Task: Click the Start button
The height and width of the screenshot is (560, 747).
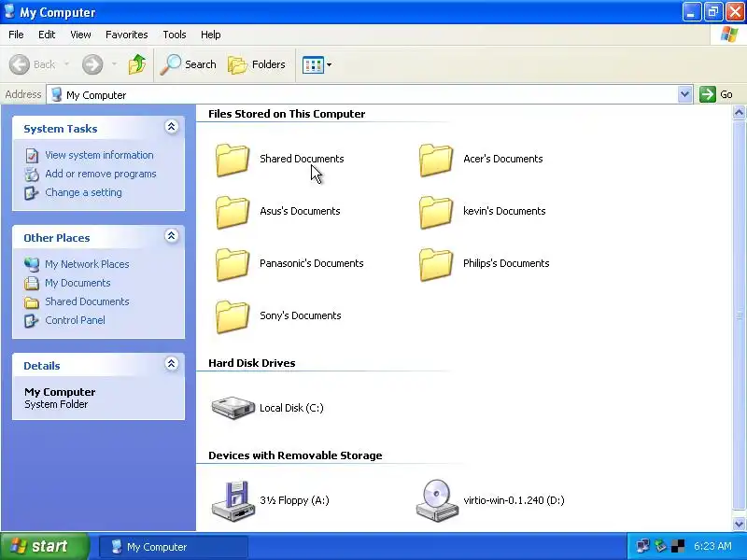Action: coord(45,546)
